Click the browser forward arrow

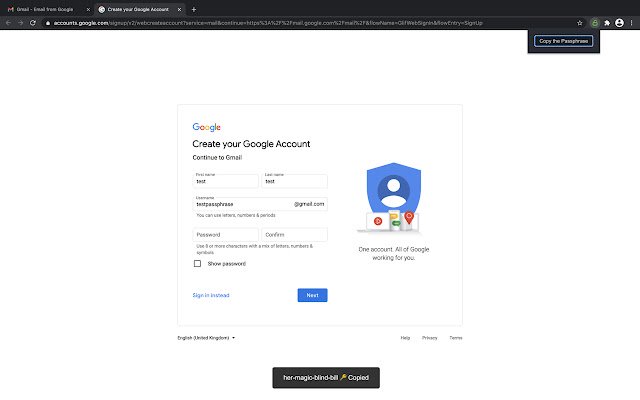click(x=20, y=22)
